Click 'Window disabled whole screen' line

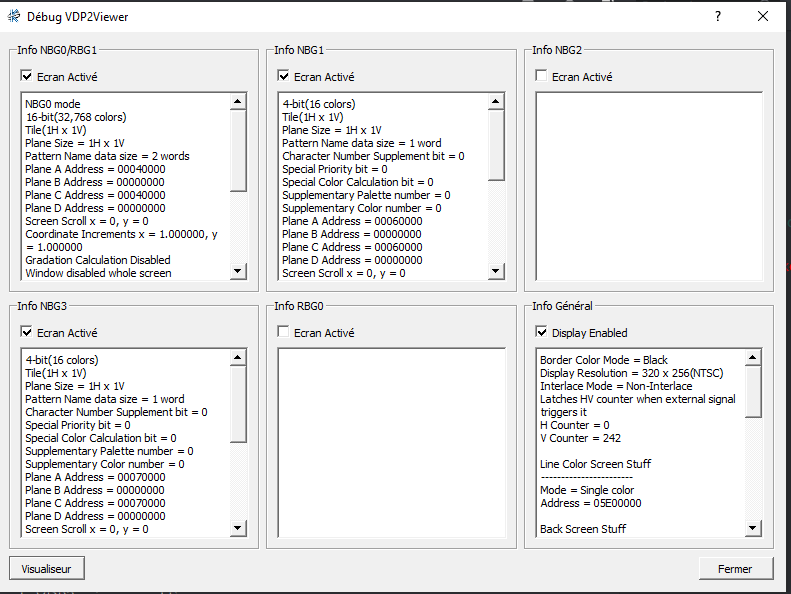98,273
